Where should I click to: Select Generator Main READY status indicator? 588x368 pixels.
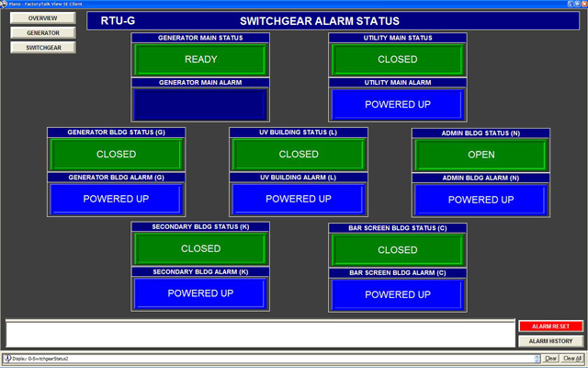[201, 59]
